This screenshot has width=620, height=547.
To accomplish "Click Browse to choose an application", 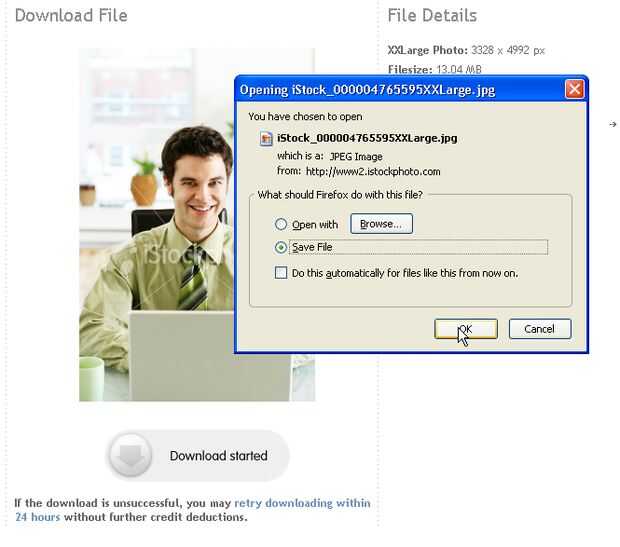I will click(382, 223).
